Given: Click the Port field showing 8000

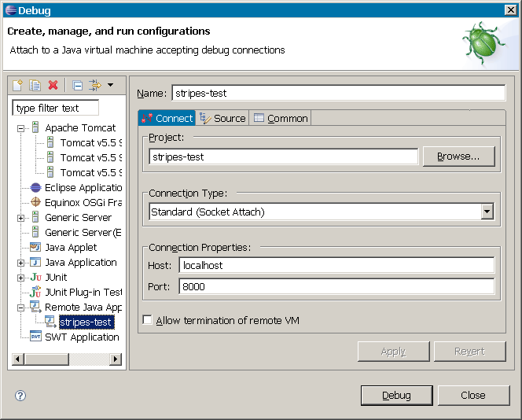Looking at the screenshot, I should click(336, 286).
